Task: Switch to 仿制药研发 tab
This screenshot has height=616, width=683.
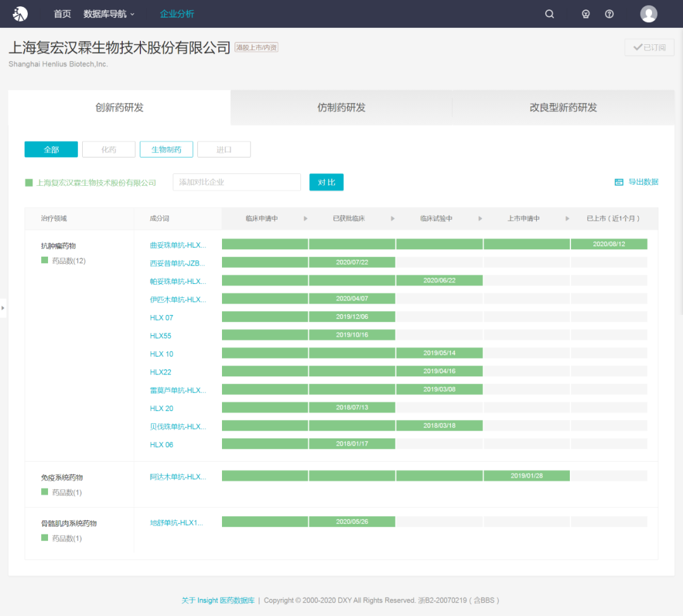Action: pyautogui.click(x=341, y=108)
